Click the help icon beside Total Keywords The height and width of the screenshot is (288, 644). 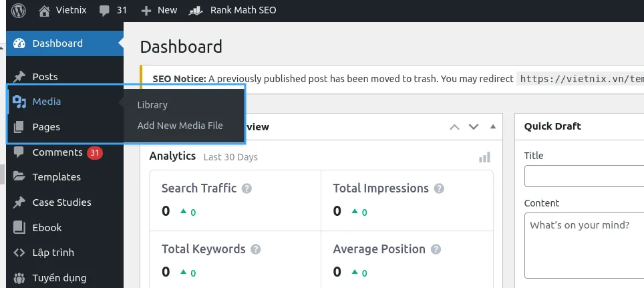[255, 249]
